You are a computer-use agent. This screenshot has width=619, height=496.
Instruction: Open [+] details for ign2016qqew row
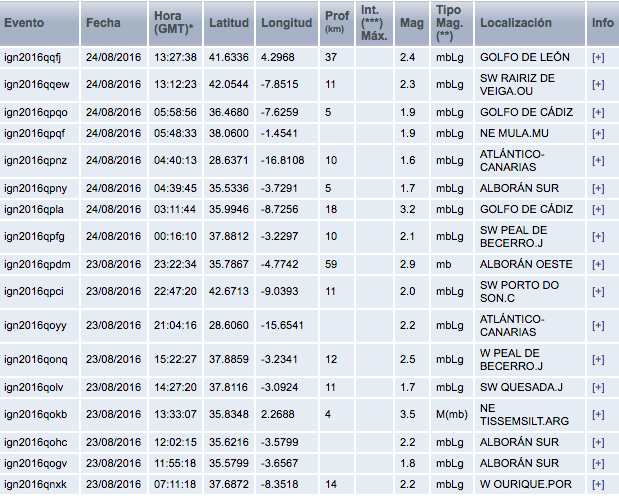click(598, 85)
